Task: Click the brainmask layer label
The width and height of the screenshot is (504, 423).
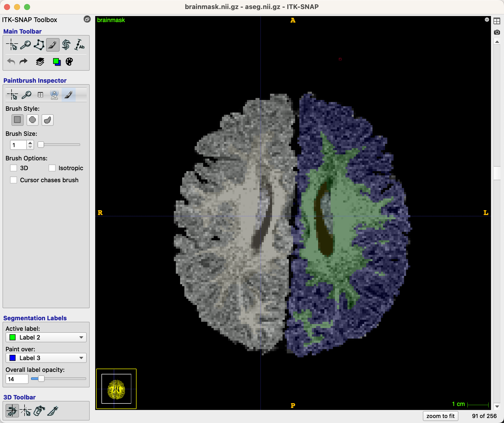Action: 111,20
